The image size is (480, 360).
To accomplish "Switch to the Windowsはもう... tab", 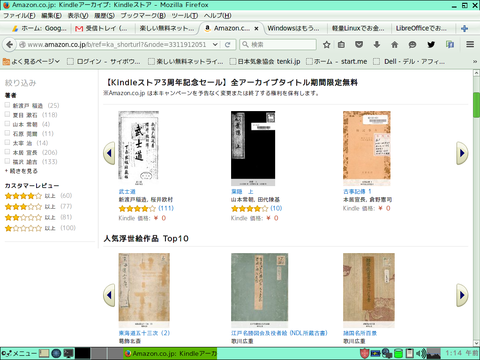I will [294, 29].
